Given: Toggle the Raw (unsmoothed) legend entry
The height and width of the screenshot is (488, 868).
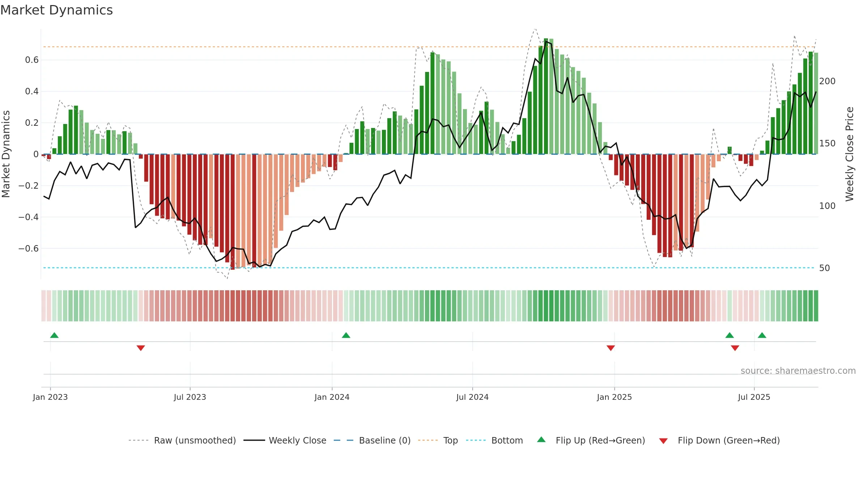Looking at the screenshot, I should [182, 440].
